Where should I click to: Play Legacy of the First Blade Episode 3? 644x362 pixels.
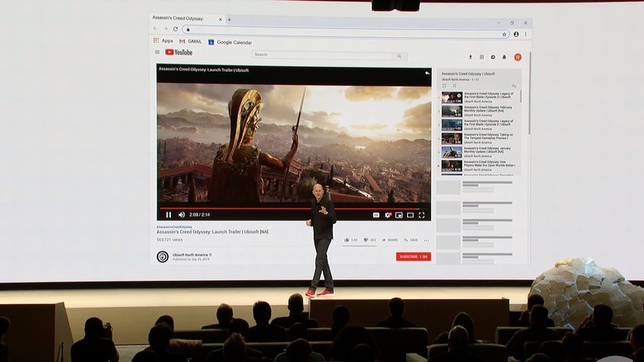[479, 98]
